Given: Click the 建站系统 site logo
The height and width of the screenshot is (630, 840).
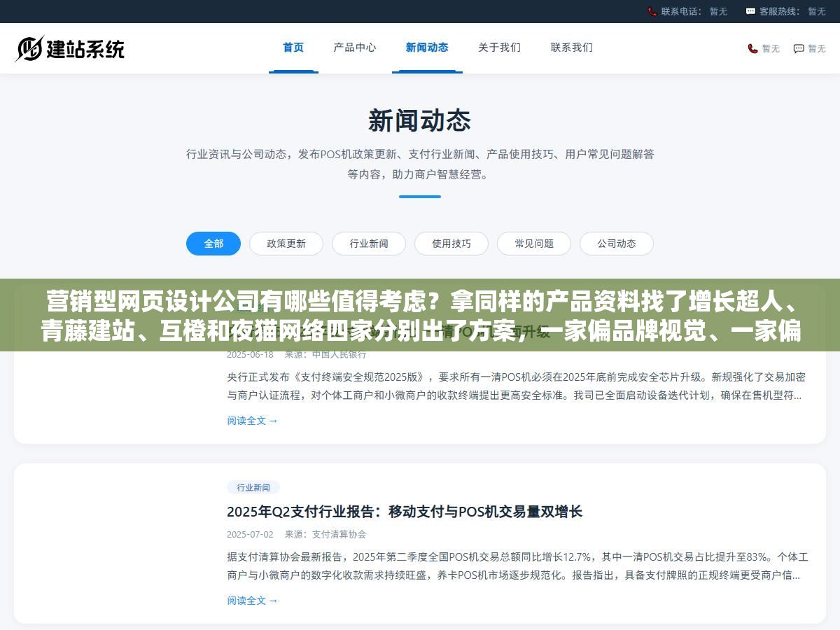Looking at the screenshot, I should (70, 48).
